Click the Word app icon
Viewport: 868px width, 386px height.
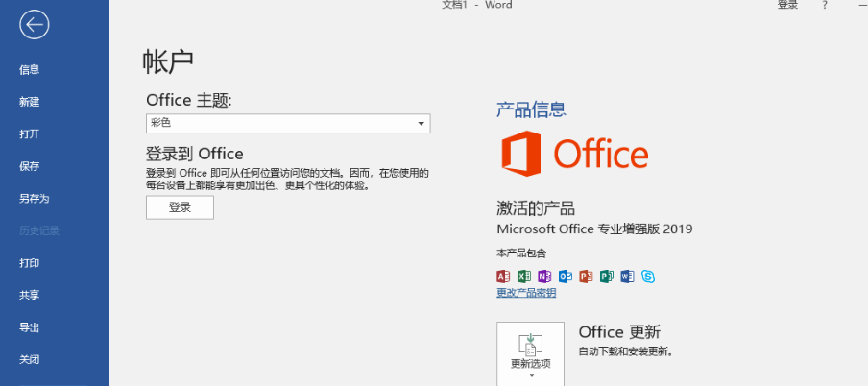point(627,276)
